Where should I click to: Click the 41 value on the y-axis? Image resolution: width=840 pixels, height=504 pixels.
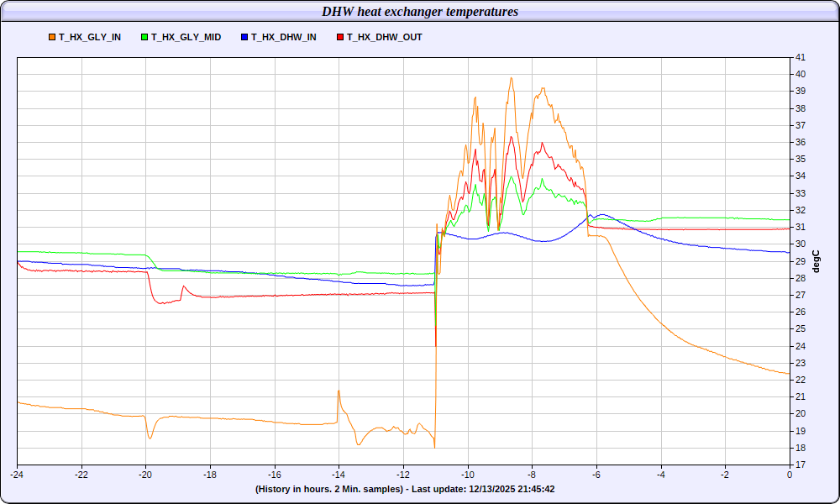801,57
